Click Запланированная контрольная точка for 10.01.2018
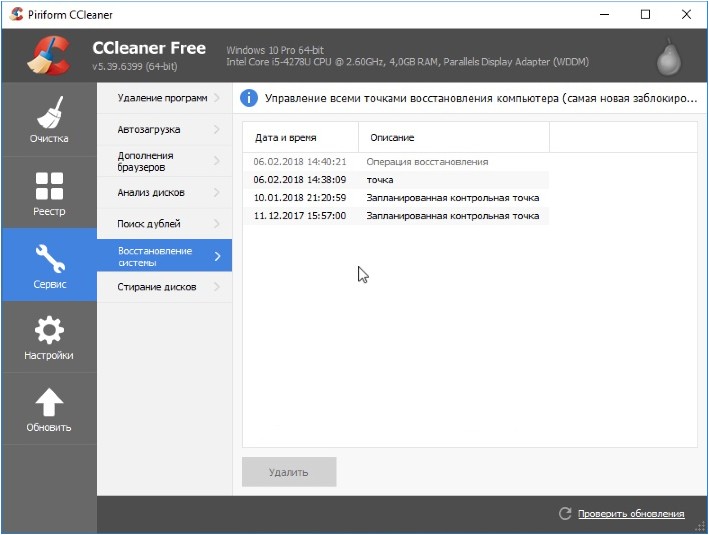The height and width of the screenshot is (535, 709). (453, 198)
